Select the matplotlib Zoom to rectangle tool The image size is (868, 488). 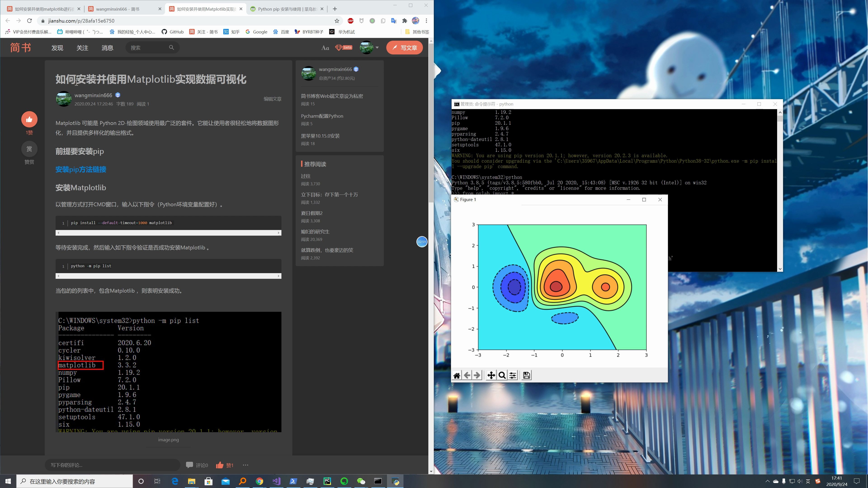pyautogui.click(x=502, y=375)
